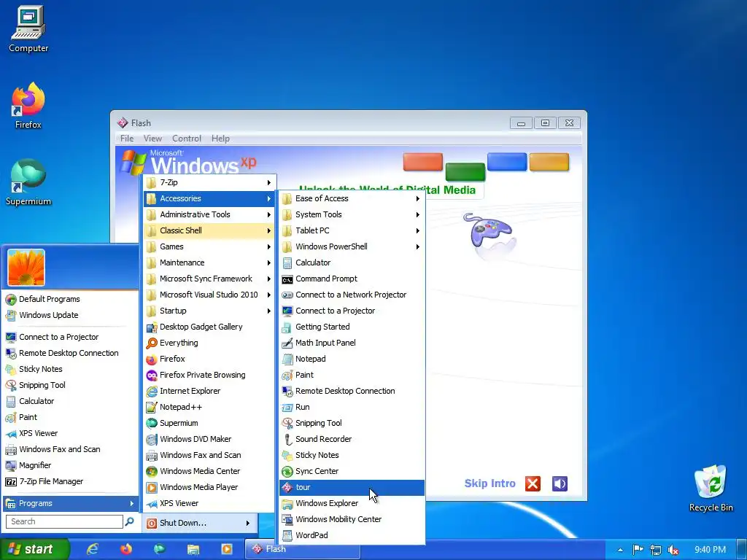The image size is (747, 560).
Task: Click the Firefox icon in the taskbar
Action: [x=126, y=549]
